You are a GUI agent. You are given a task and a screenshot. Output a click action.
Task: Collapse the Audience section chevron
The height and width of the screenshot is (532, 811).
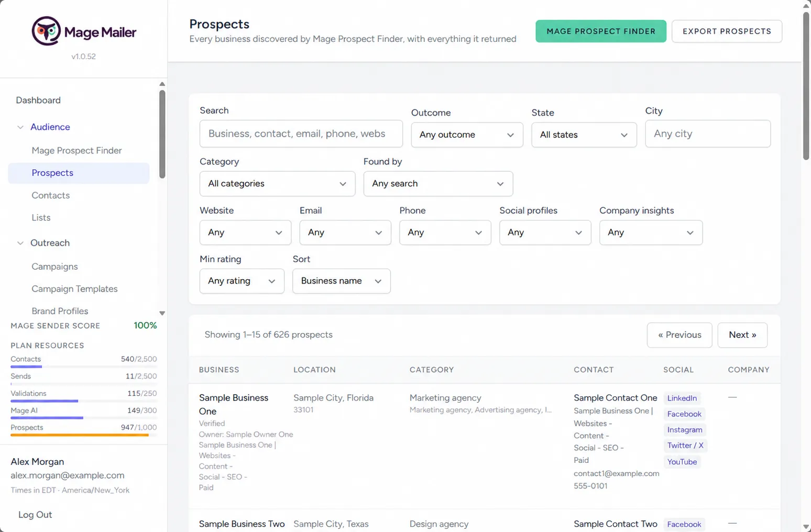coord(20,127)
